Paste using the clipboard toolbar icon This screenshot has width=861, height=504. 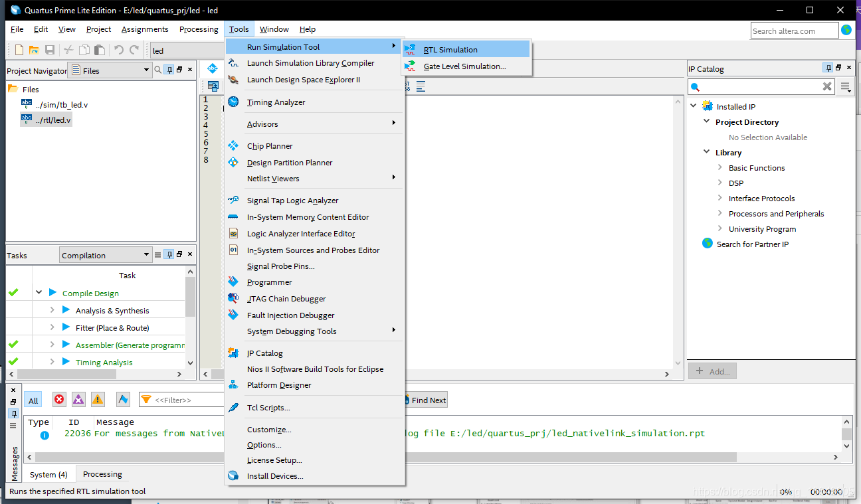[100, 50]
